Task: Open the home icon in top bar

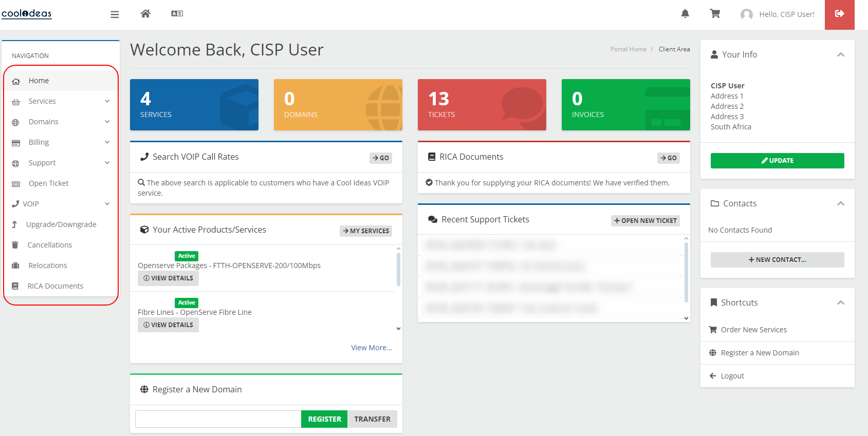Action: pyautogui.click(x=145, y=14)
